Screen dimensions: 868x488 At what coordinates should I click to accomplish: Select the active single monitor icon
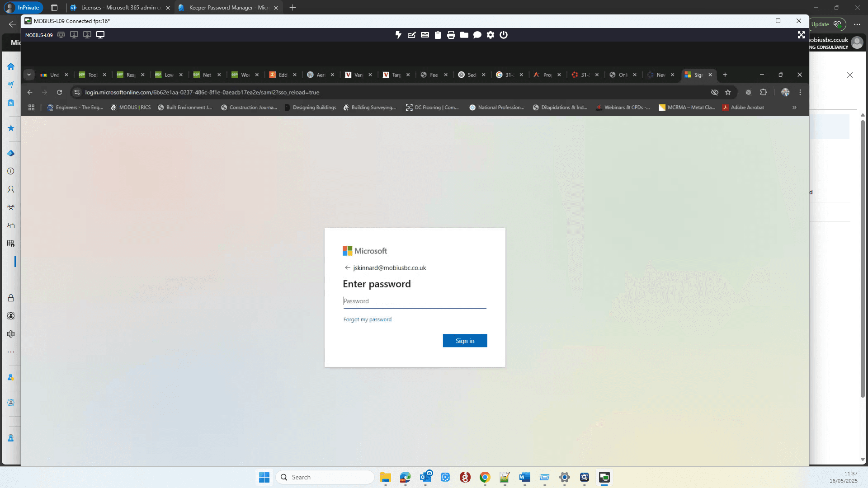(100, 35)
